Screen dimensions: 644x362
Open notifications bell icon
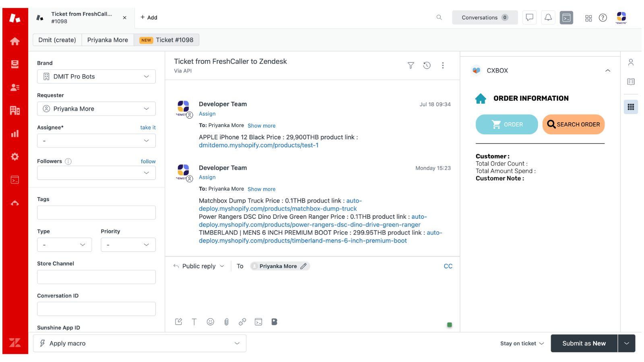click(548, 17)
